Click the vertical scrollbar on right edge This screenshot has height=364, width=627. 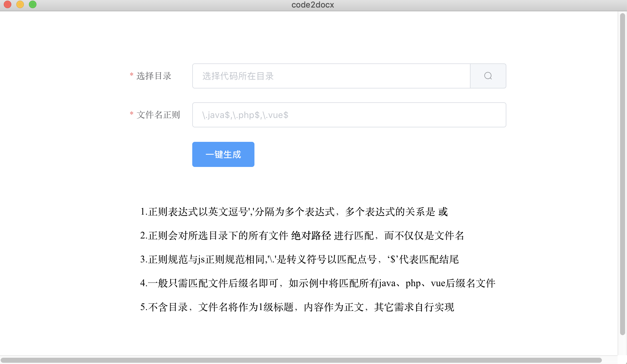622,174
